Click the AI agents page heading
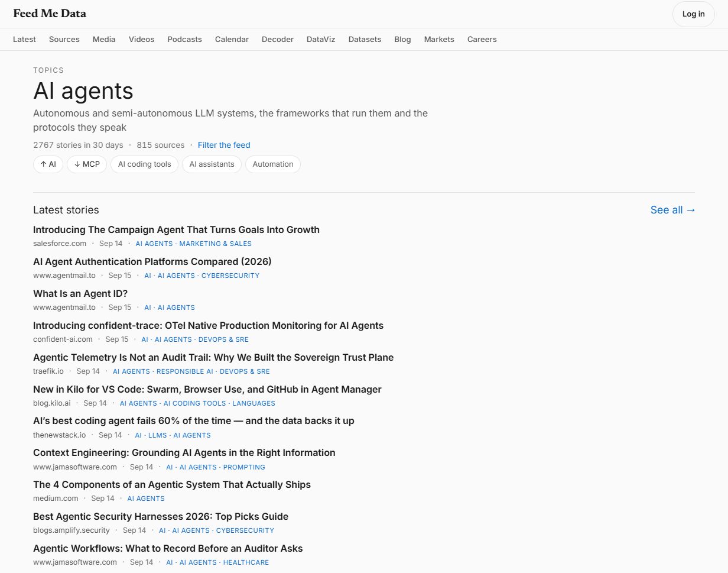 coord(83,90)
